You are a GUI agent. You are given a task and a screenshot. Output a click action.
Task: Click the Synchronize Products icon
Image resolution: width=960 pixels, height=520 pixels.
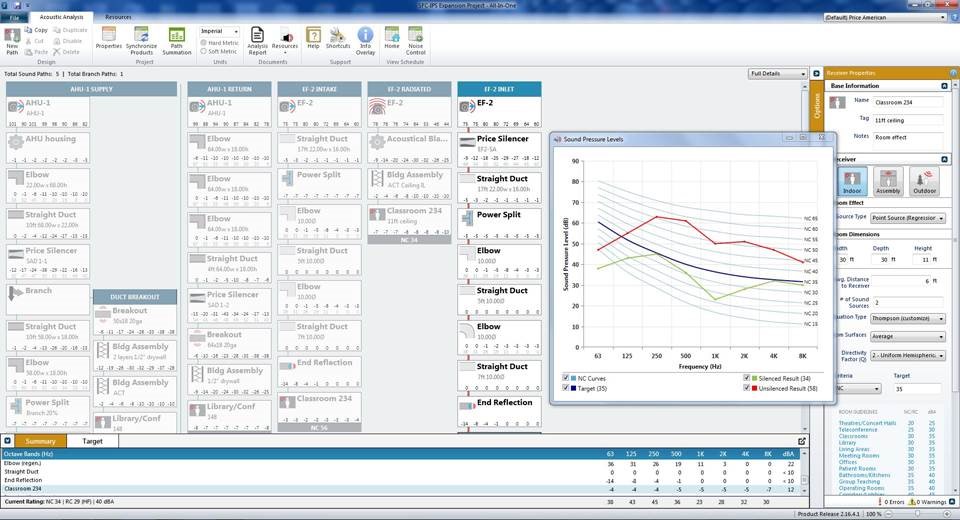click(141, 39)
